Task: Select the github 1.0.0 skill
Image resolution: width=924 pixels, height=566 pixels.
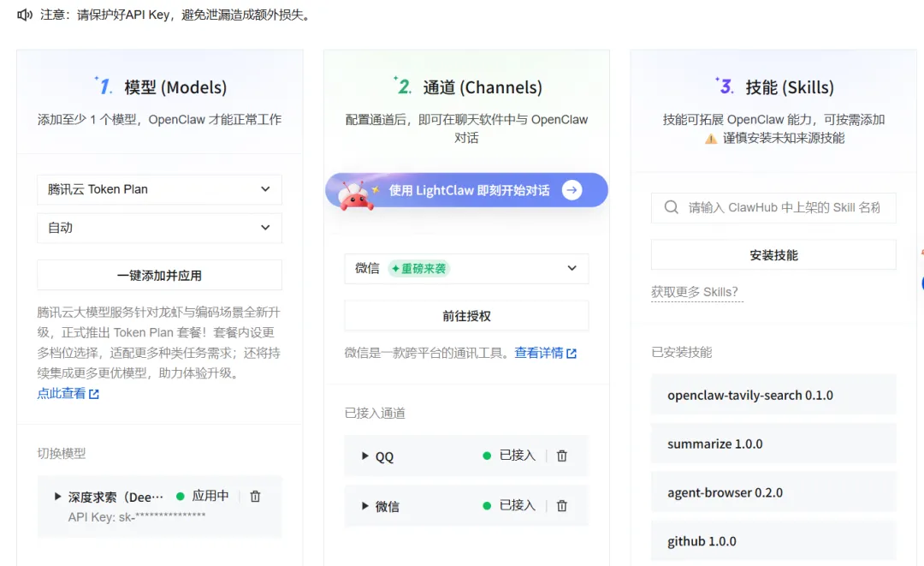Action: pyautogui.click(x=773, y=541)
